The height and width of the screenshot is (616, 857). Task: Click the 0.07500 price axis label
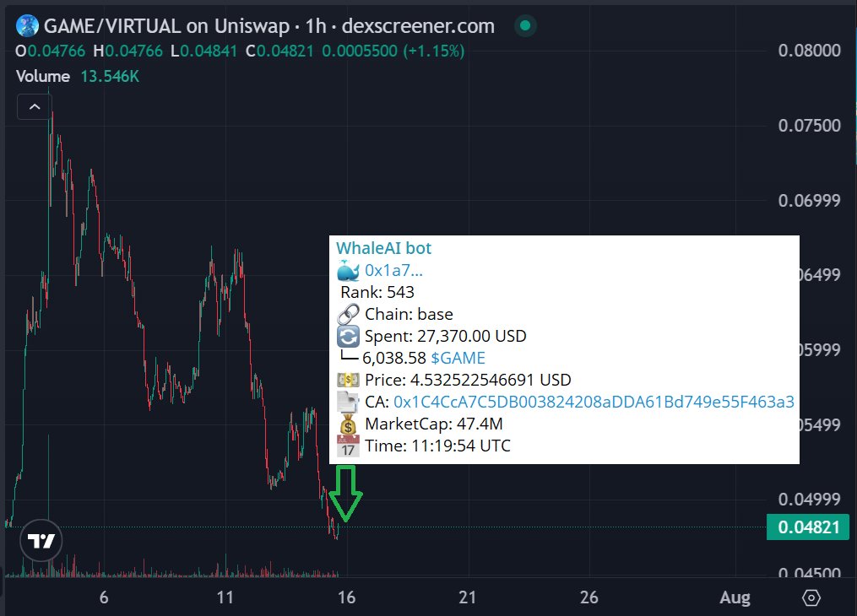[x=809, y=126]
